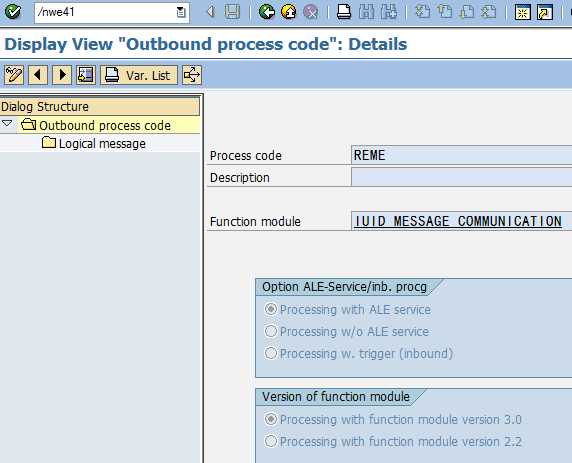This screenshot has width=572, height=463.
Task: Click the Generate Shortcut icon
Action: (x=545, y=12)
